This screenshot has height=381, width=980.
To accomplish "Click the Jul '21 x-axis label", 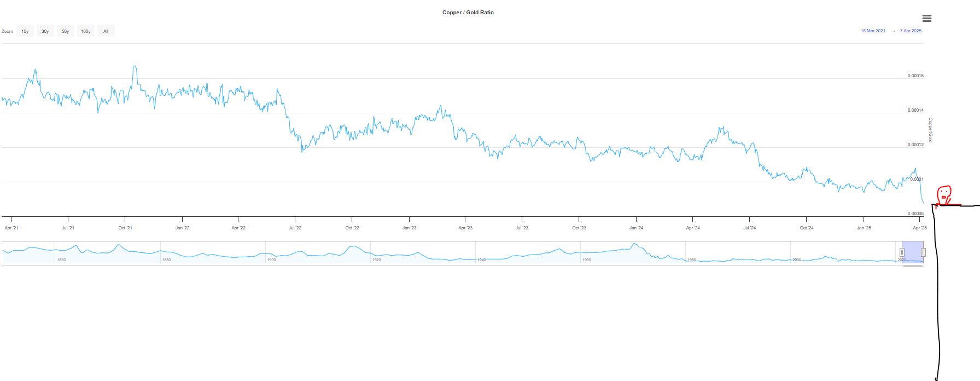I will pos(68,228).
